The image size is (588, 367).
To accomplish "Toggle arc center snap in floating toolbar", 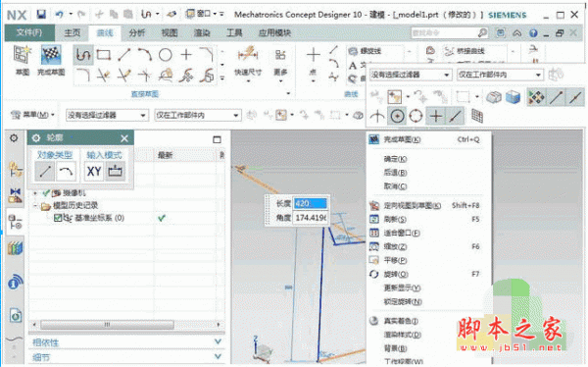I will point(397,116).
